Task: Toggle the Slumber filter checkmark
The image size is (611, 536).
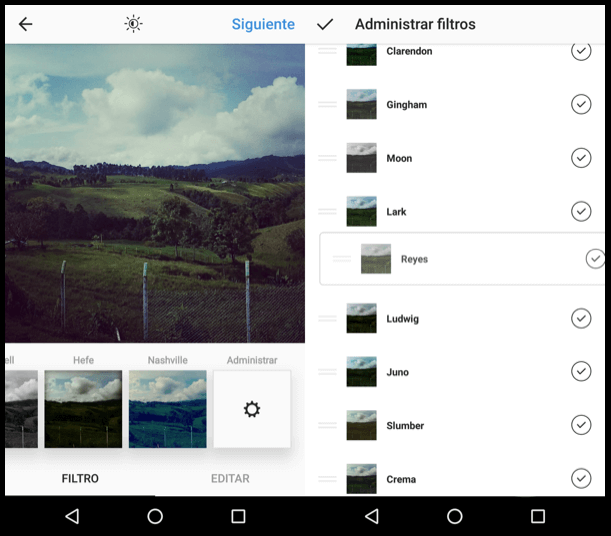Action: coord(581,425)
